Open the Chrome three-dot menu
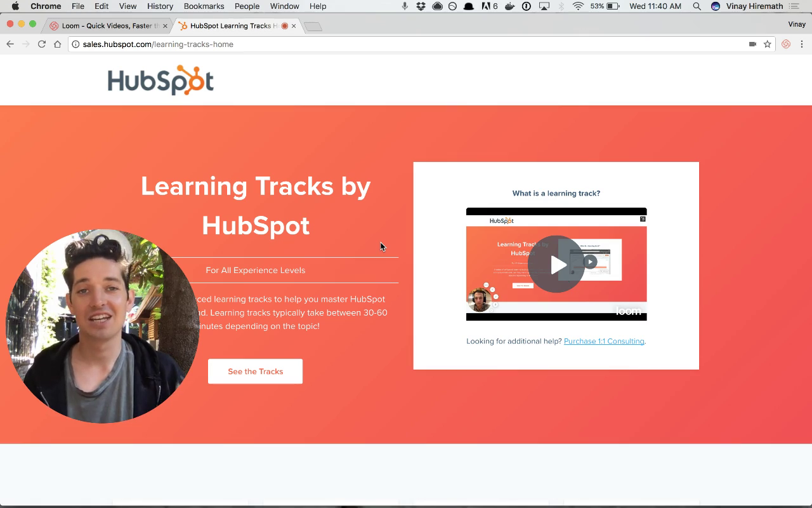This screenshot has height=508, width=812. (802, 44)
